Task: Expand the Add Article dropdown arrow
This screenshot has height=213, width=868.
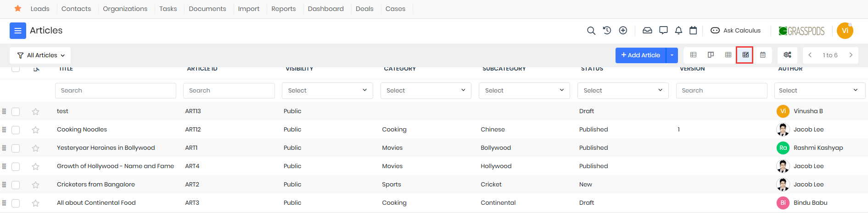Action: (x=672, y=55)
